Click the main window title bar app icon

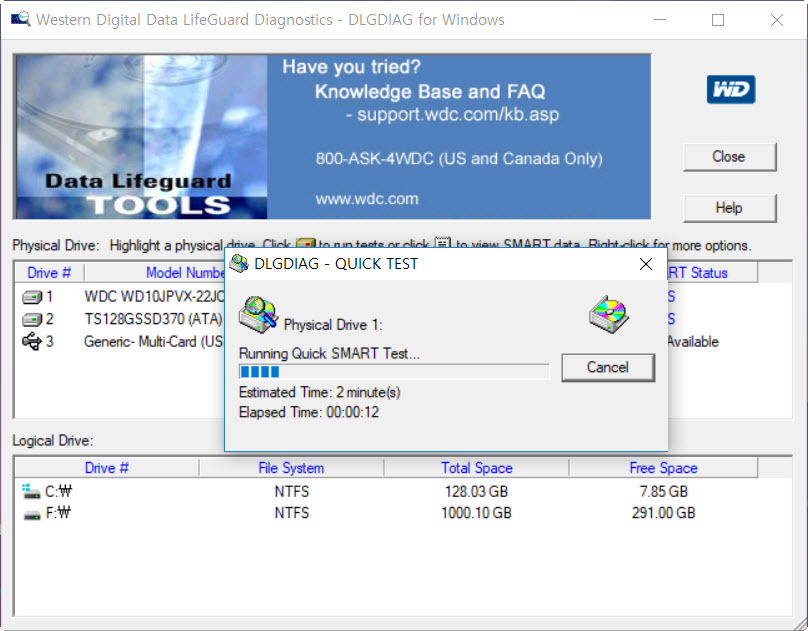tap(21, 20)
